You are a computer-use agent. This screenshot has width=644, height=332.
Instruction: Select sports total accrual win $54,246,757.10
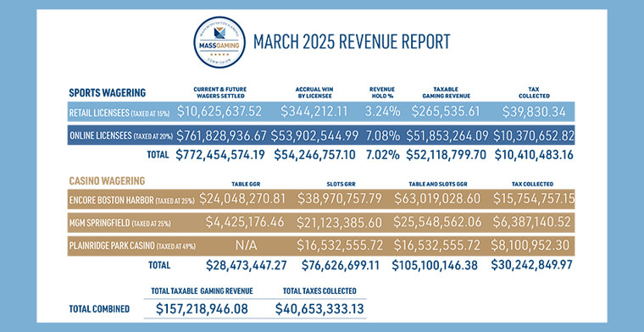tap(315, 154)
